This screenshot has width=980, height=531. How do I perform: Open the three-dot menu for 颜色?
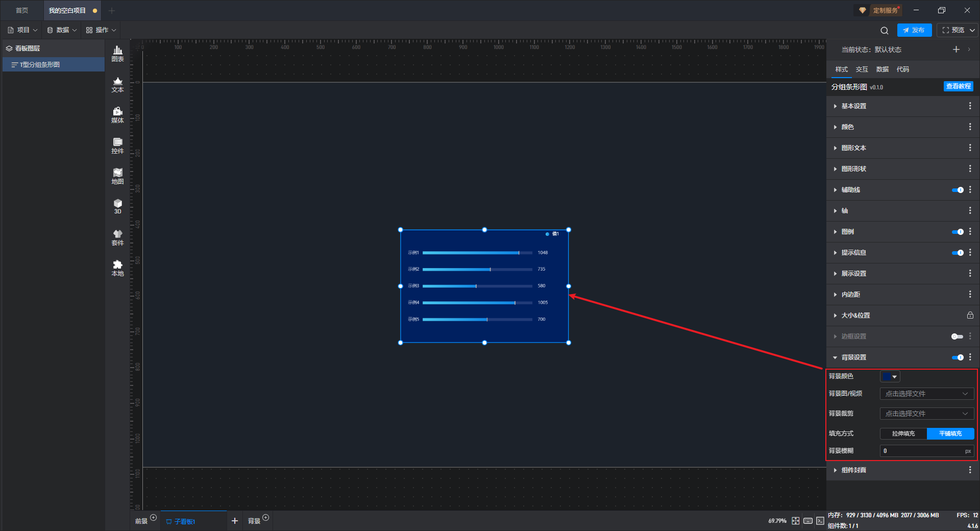coord(970,127)
